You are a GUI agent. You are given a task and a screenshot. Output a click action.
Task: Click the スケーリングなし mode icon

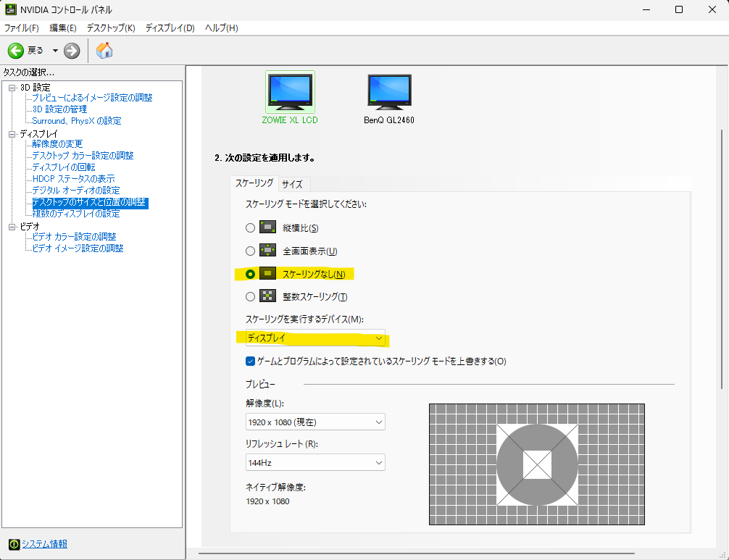coord(268,273)
